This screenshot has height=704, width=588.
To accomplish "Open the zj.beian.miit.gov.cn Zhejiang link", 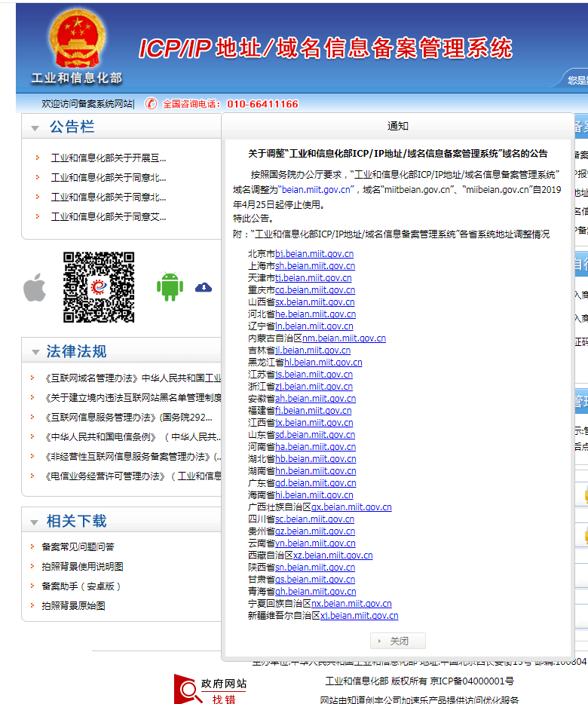I will [314, 387].
